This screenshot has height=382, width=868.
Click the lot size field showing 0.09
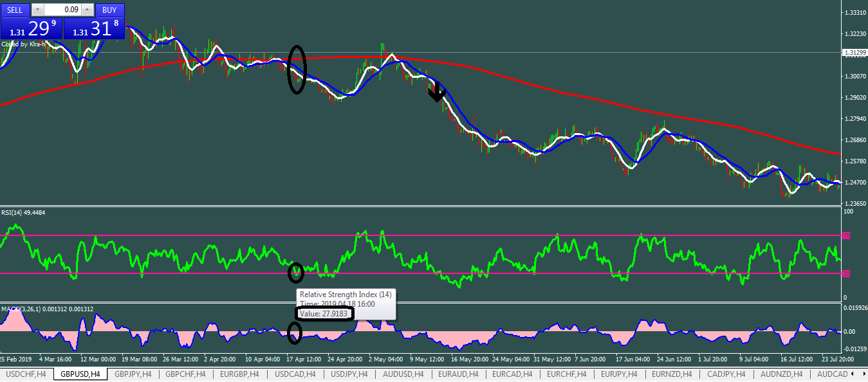[x=63, y=10]
